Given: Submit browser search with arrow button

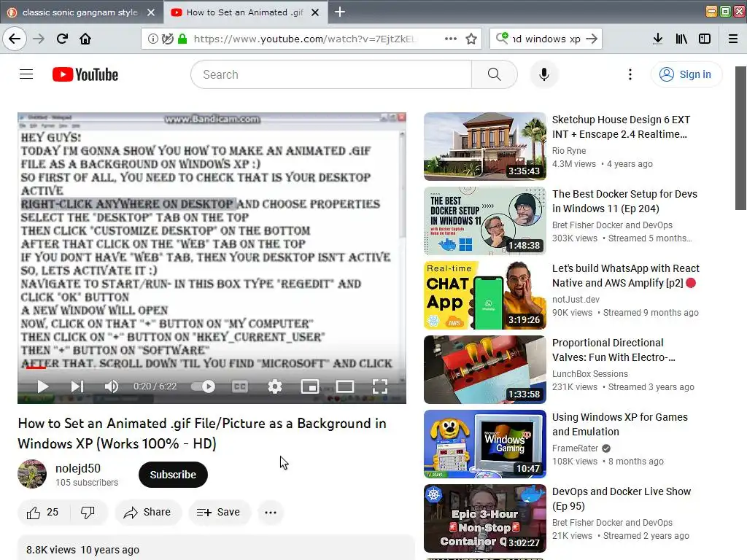Looking at the screenshot, I should 592,39.
